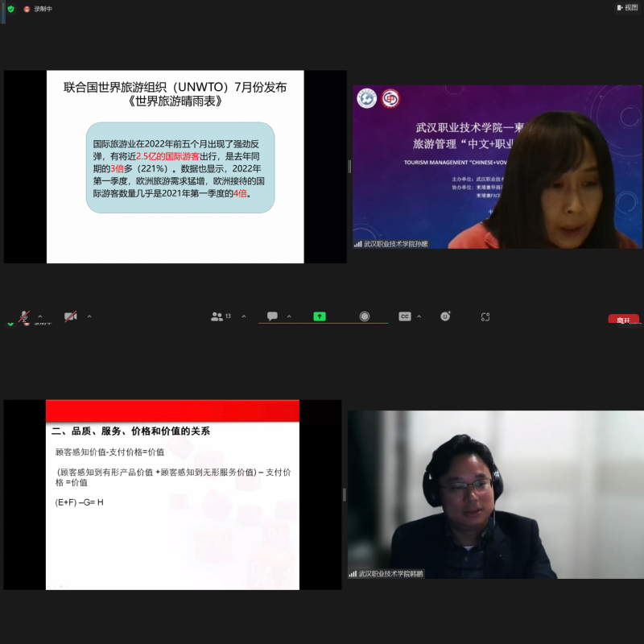
Task: Click the square frame icon right of reactions
Action: [485, 316]
